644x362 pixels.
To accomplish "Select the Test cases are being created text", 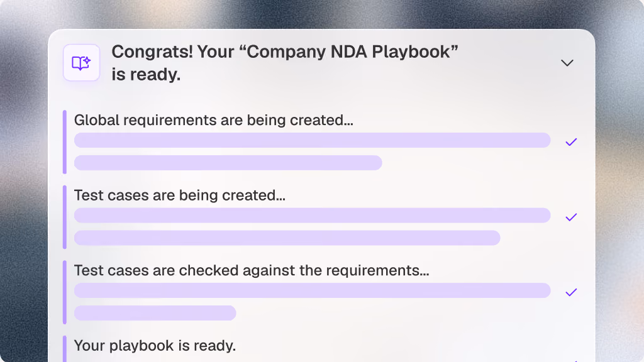I will tap(179, 195).
